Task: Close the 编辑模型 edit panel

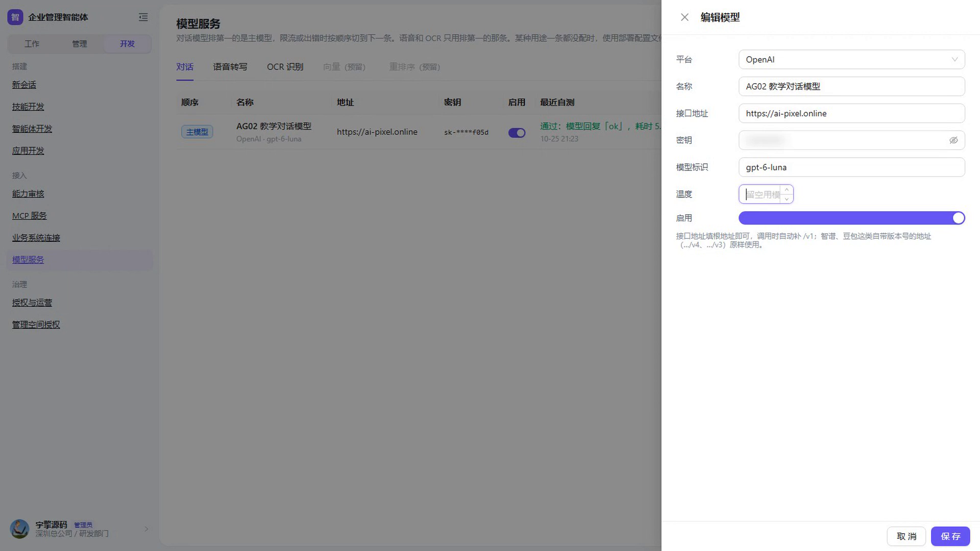Action: click(684, 17)
